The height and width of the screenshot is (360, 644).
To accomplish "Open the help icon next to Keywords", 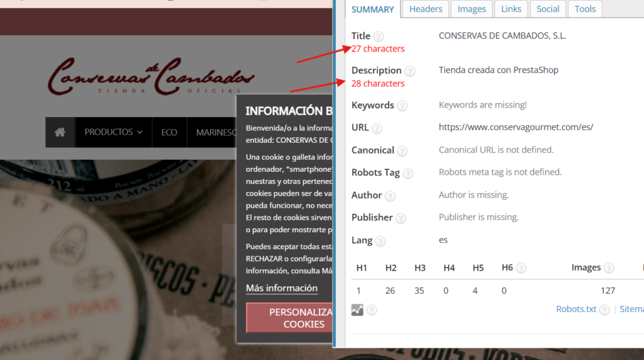I will (x=402, y=106).
